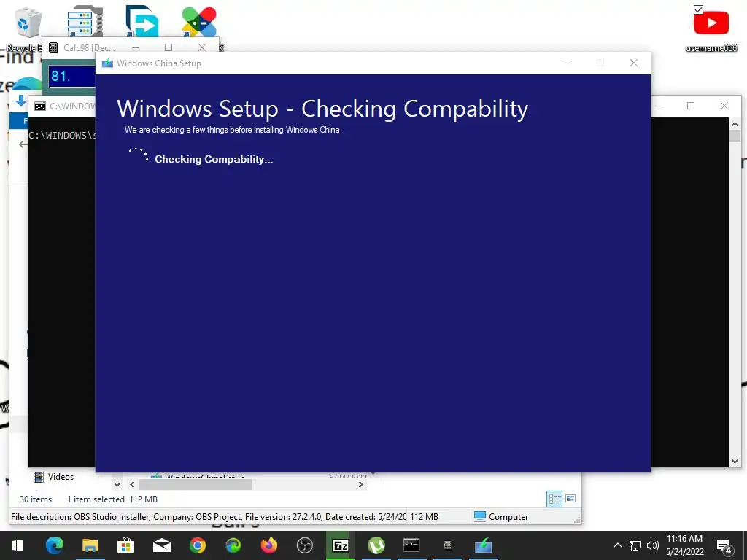Open 7-Zip from taskbar
The width and height of the screenshot is (747, 560).
coord(340,545)
